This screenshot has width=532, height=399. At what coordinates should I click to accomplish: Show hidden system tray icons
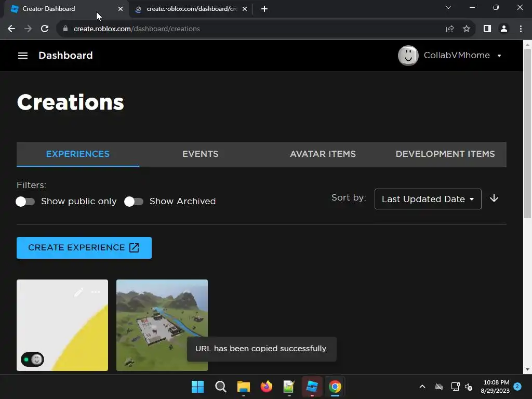[422, 387]
